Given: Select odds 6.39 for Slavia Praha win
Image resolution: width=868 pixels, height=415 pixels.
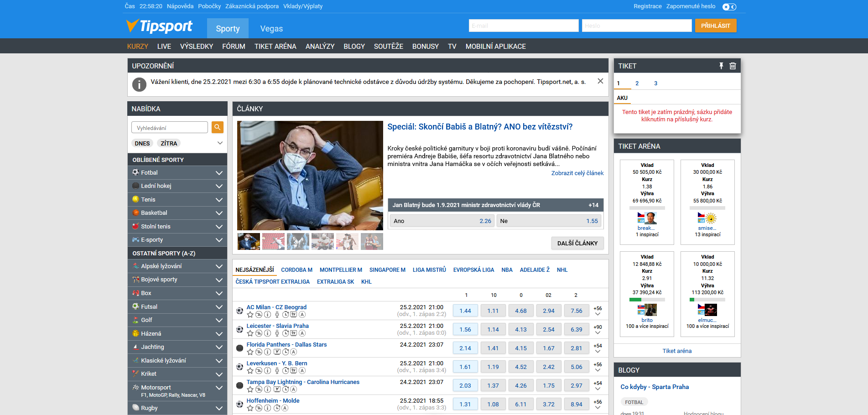Looking at the screenshot, I should (x=577, y=329).
